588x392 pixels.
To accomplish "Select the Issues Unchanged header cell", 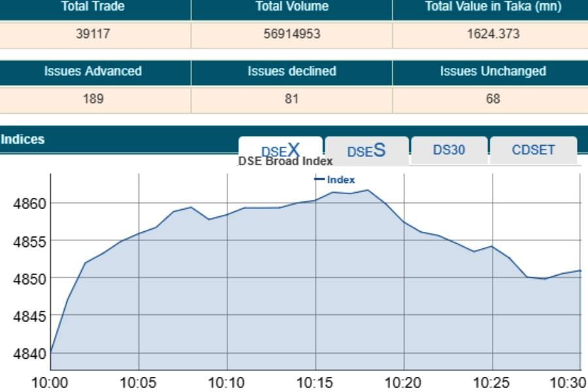I will [x=493, y=71].
